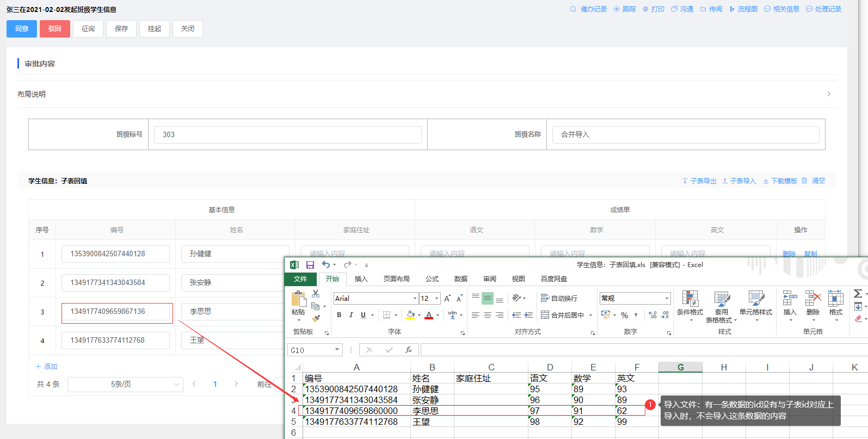The width and height of the screenshot is (868, 439).
Task: Click the cut scissors icon
Action: pyautogui.click(x=316, y=294)
